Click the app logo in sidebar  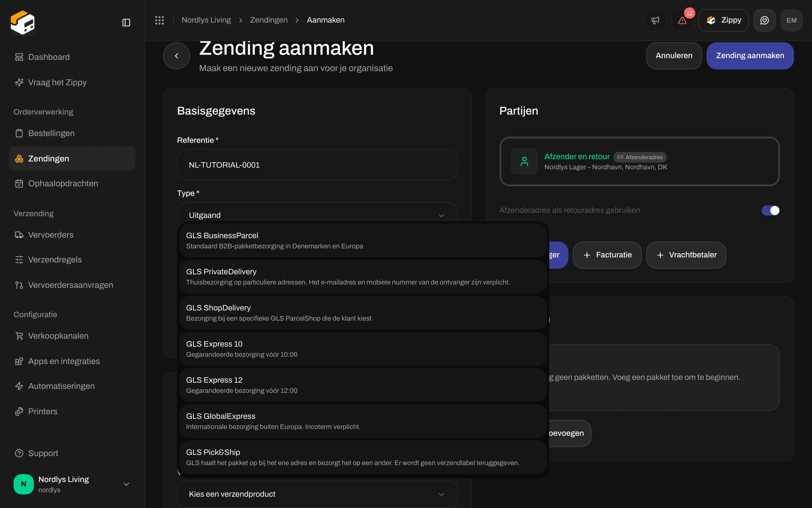coord(23,23)
